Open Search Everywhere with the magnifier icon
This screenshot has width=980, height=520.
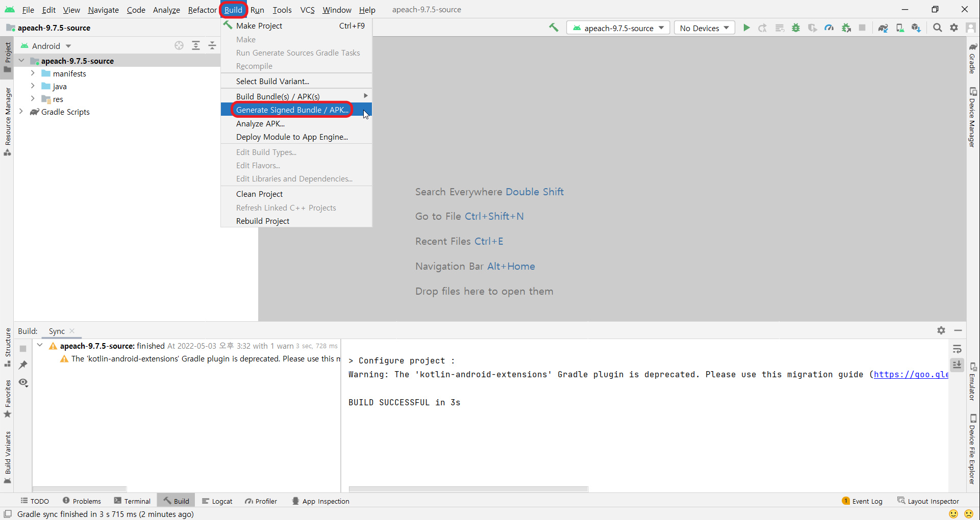(938, 28)
